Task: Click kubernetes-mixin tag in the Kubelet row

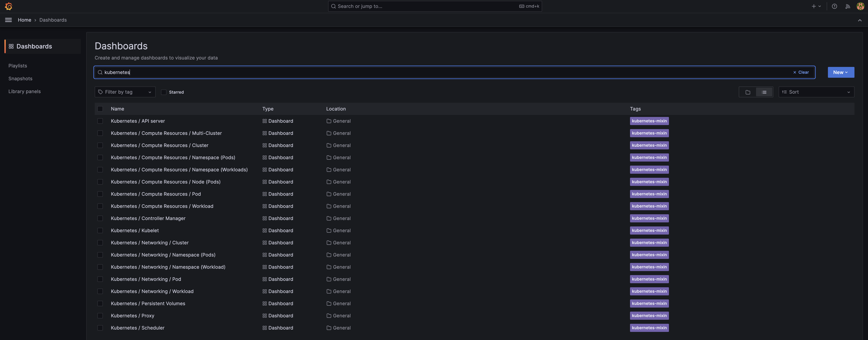Action: click(649, 231)
